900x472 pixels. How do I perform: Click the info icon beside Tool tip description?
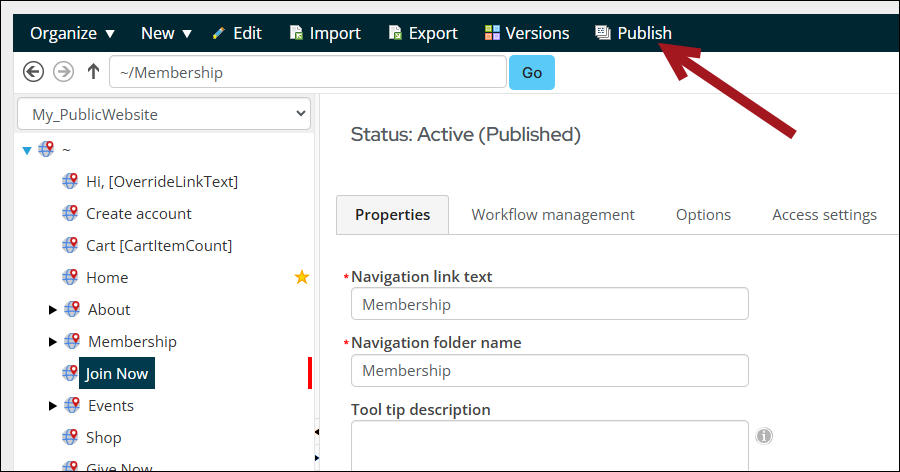click(x=764, y=436)
